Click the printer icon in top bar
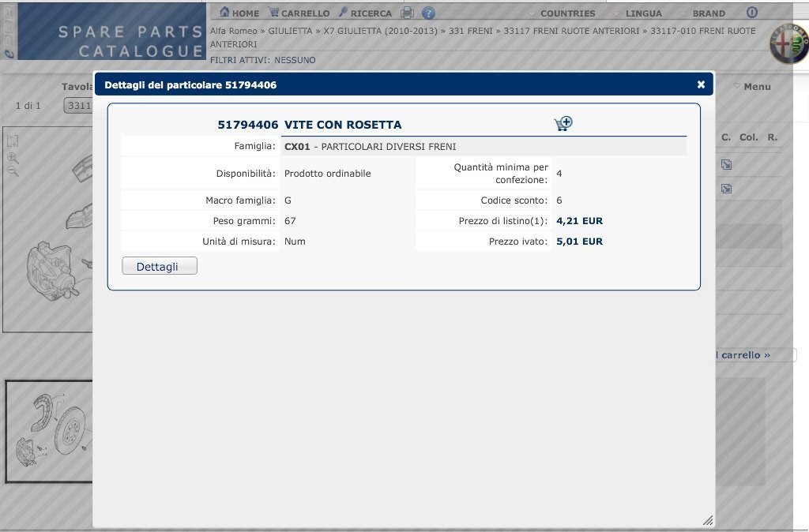 tap(407, 13)
